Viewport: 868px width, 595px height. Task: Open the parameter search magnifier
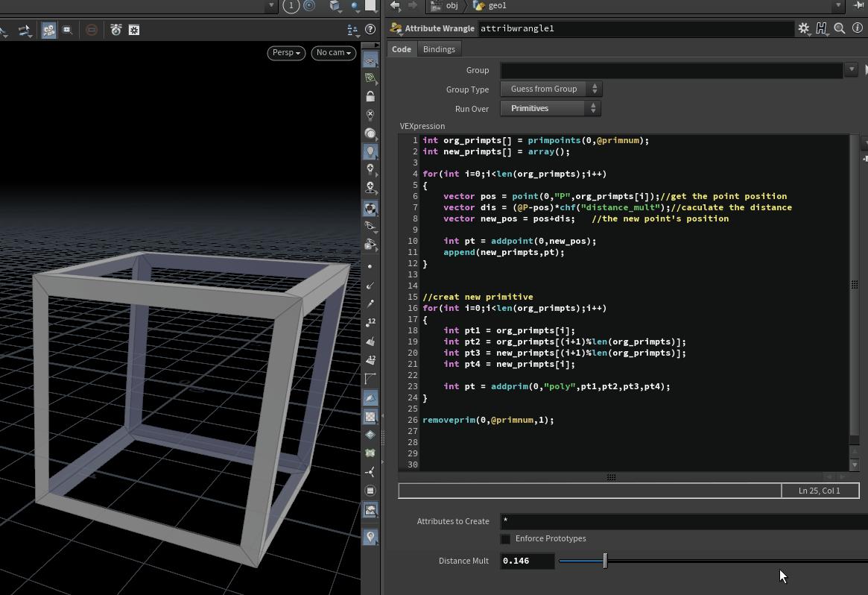tap(840, 28)
